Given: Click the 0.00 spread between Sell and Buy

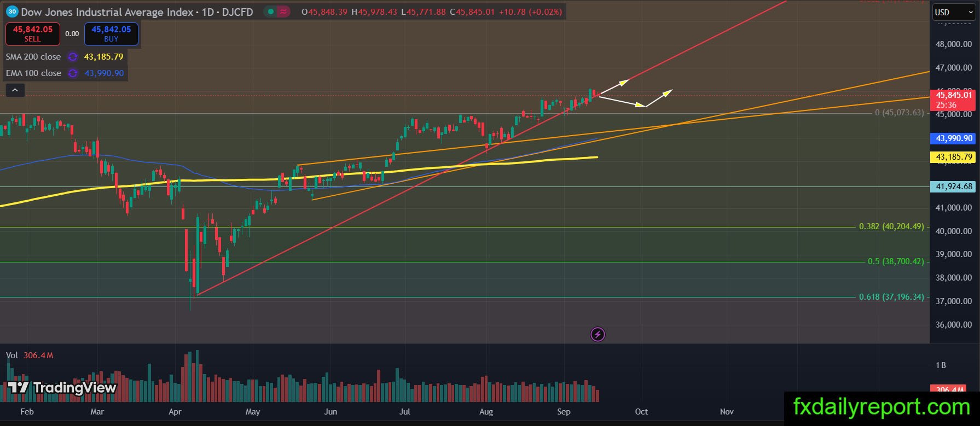Looking at the screenshot, I should [72, 34].
